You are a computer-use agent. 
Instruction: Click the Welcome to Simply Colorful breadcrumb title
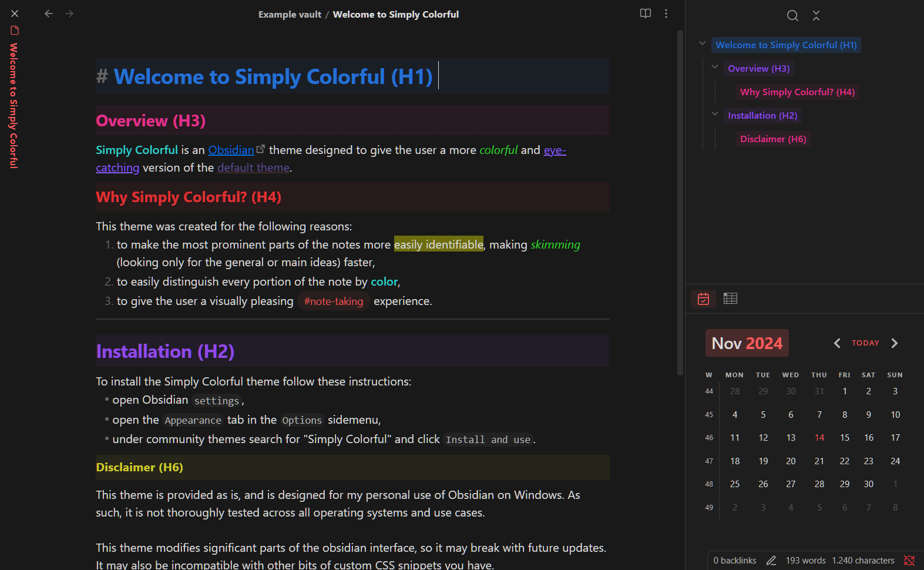[x=396, y=14]
